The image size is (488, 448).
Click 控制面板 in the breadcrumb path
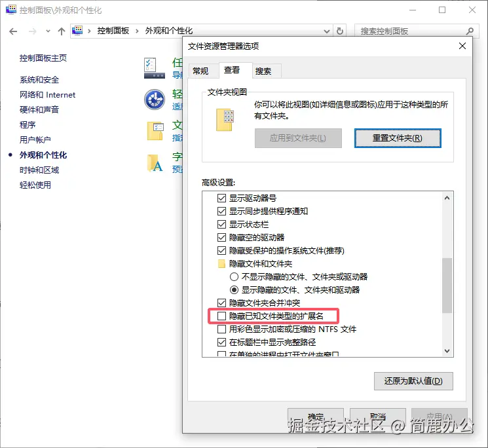click(x=113, y=31)
